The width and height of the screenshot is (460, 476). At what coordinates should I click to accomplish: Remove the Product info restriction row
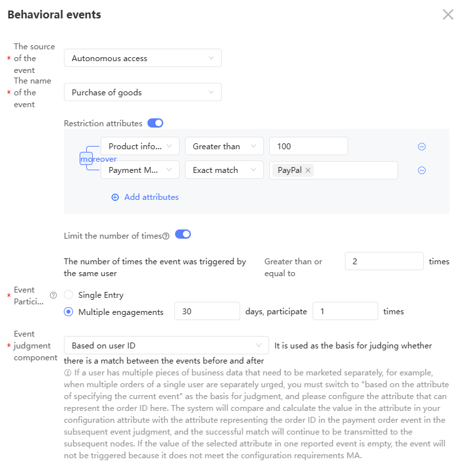pyautogui.click(x=422, y=147)
